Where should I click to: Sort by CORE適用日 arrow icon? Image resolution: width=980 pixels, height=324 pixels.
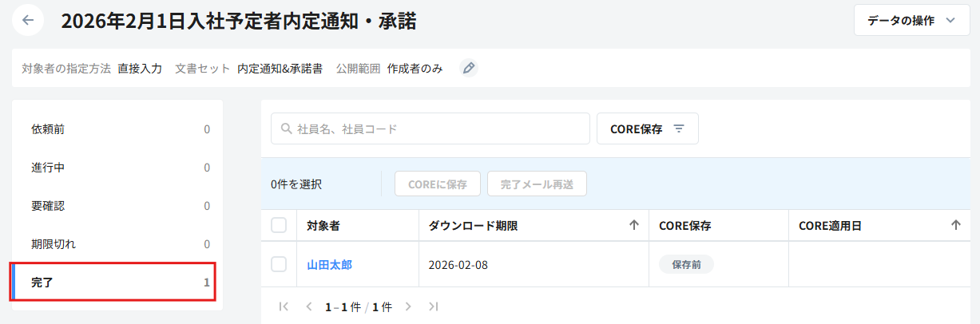point(955,226)
